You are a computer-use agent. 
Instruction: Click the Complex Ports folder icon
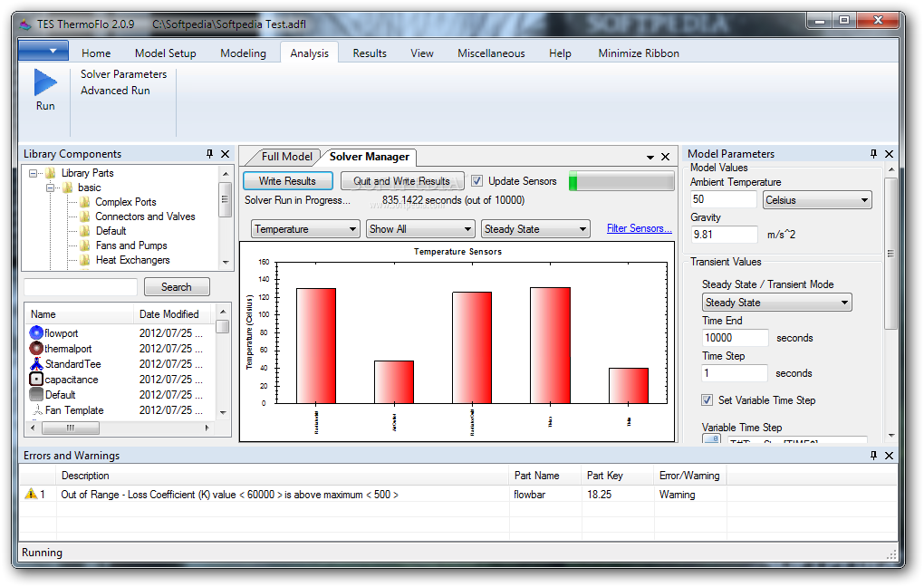pyautogui.click(x=85, y=202)
